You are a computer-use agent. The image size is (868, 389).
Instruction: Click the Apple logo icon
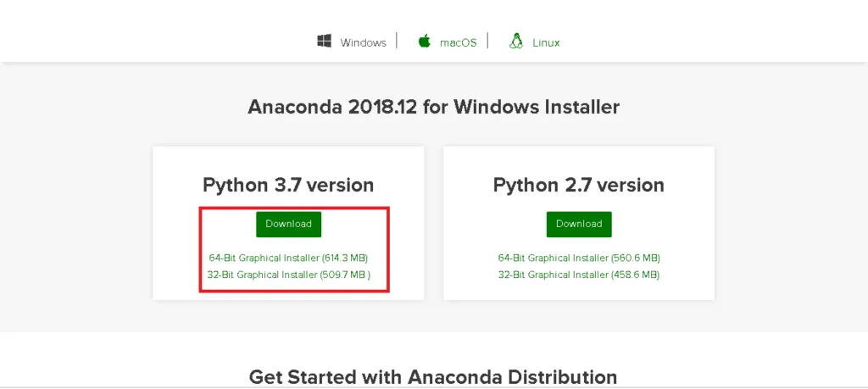[424, 42]
